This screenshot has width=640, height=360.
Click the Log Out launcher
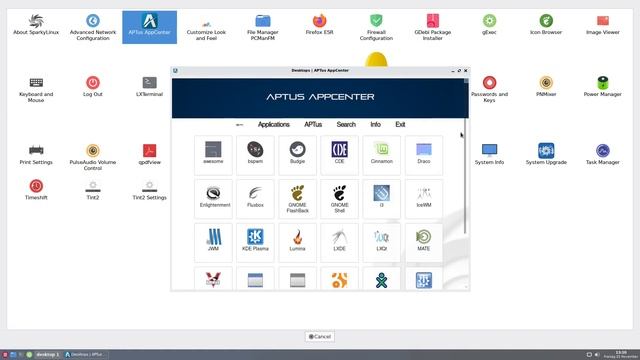coord(93,87)
